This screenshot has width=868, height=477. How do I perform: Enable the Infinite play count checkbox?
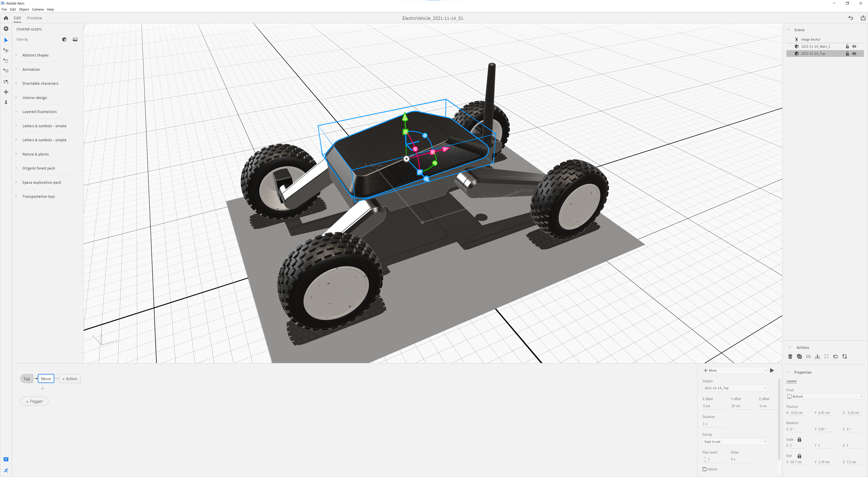point(704,469)
